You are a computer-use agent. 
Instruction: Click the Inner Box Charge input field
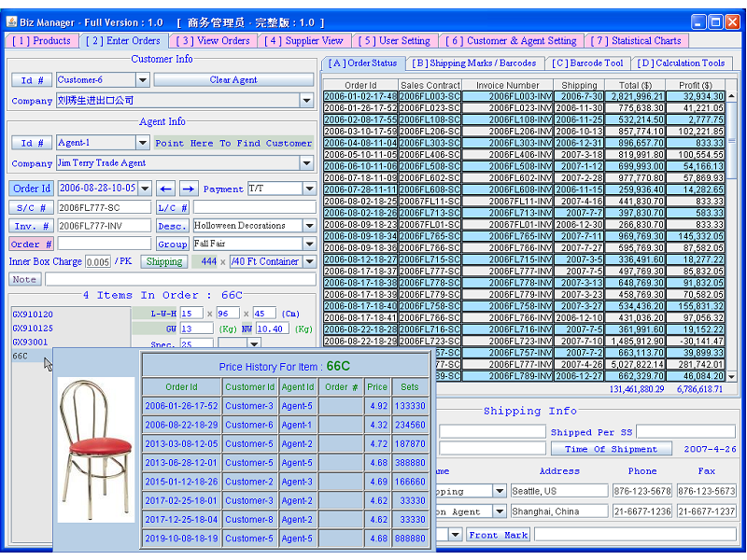(98, 262)
